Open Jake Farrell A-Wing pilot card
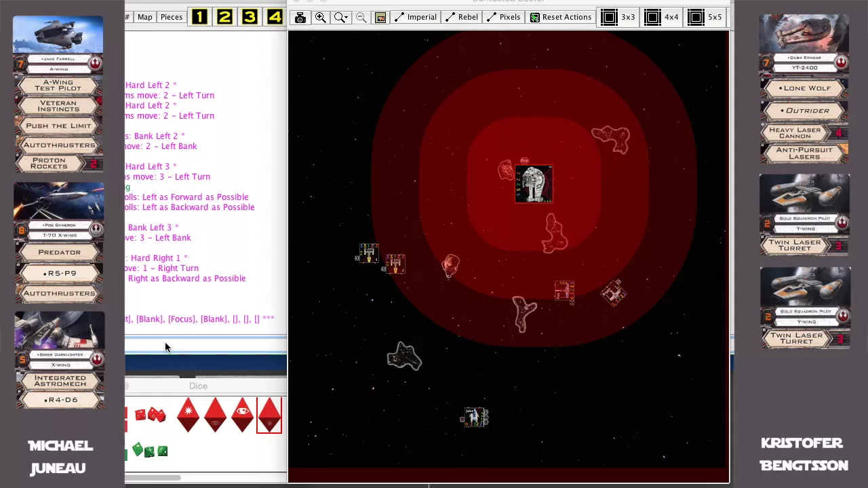Viewport: 868px width, 488px height. pyautogui.click(x=58, y=44)
